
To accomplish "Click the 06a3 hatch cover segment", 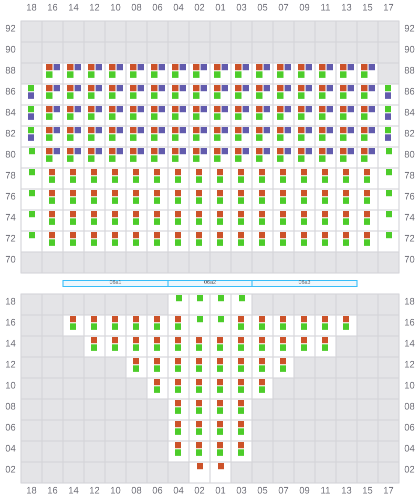I will click(304, 283).
